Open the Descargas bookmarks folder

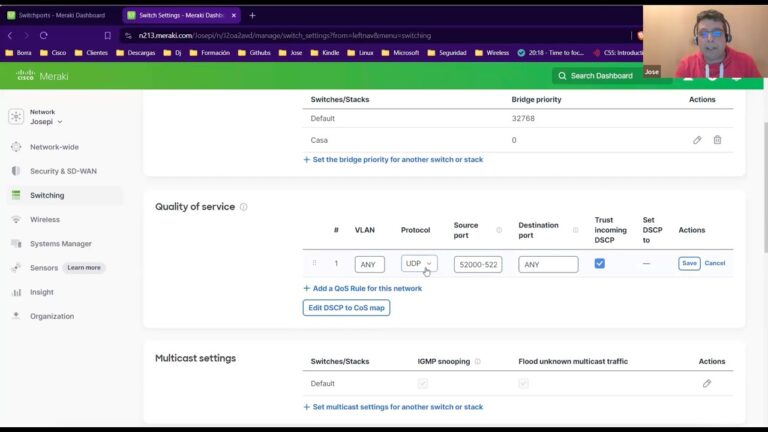(x=136, y=53)
